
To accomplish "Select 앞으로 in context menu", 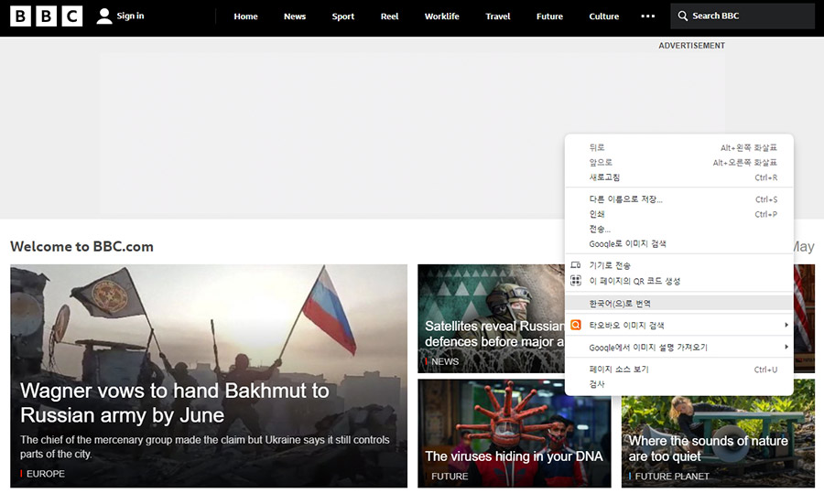I will pyautogui.click(x=679, y=162).
